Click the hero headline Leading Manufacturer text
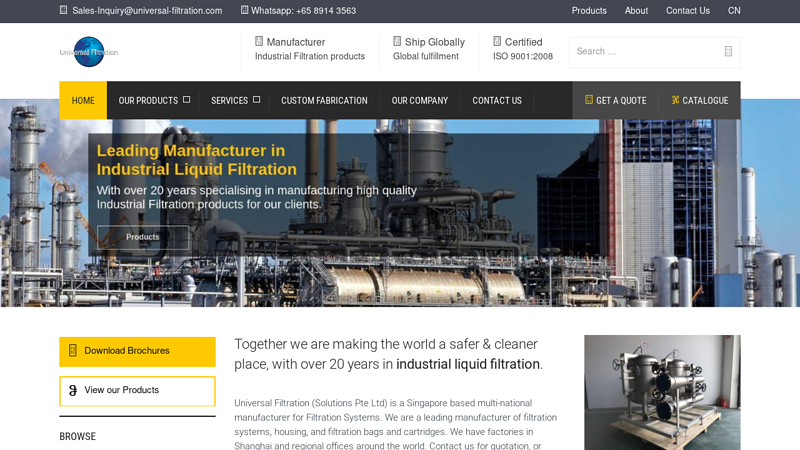Image resolution: width=800 pixels, height=450 pixels. 196,160
